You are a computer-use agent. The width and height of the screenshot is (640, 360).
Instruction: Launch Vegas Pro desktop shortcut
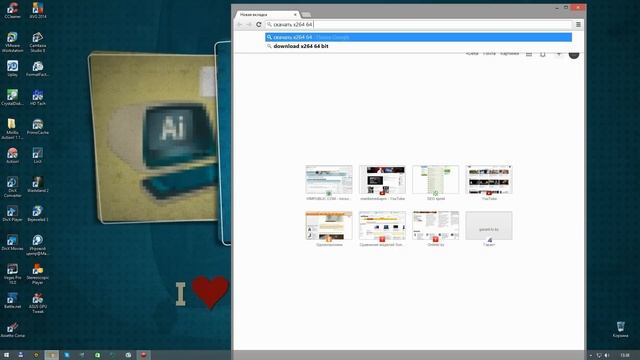(x=12, y=274)
